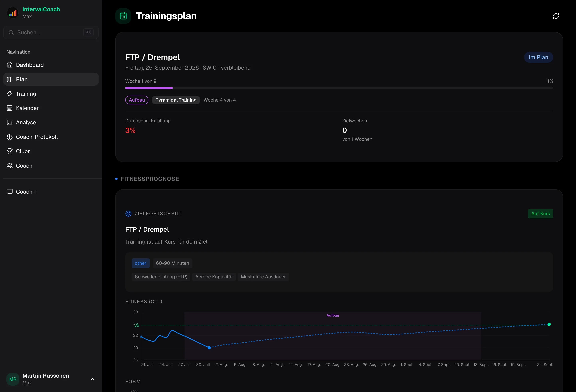This screenshot has height=392, width=576.
Task: Click the Plan map icon
Action: point(10,79)
